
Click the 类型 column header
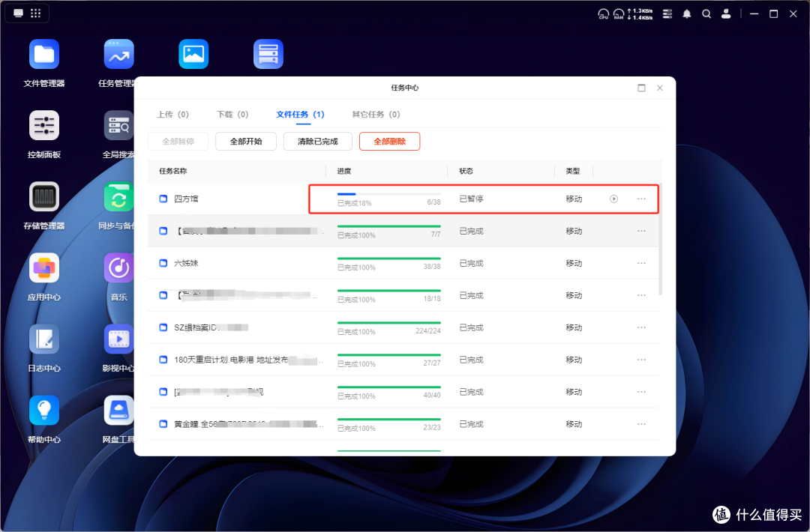tap(573, 172)
